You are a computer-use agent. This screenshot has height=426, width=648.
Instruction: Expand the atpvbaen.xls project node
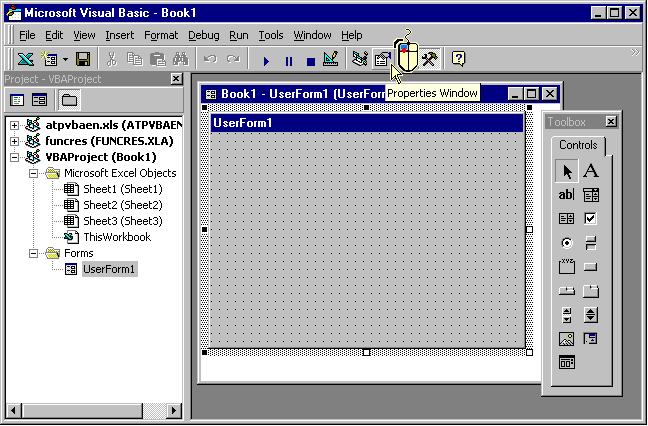tap(14, 125)
